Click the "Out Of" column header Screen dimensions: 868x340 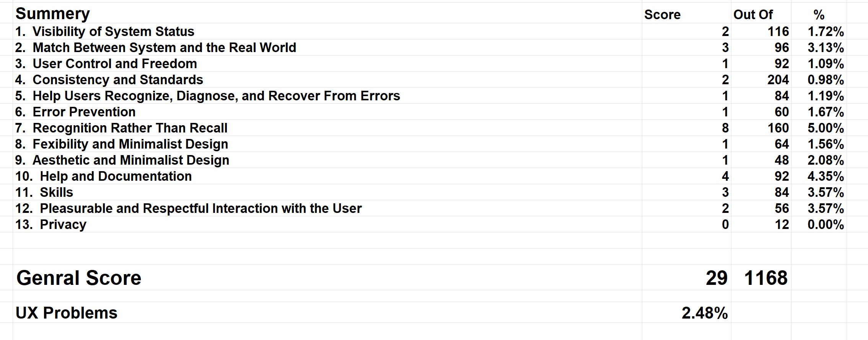(753, 15)
